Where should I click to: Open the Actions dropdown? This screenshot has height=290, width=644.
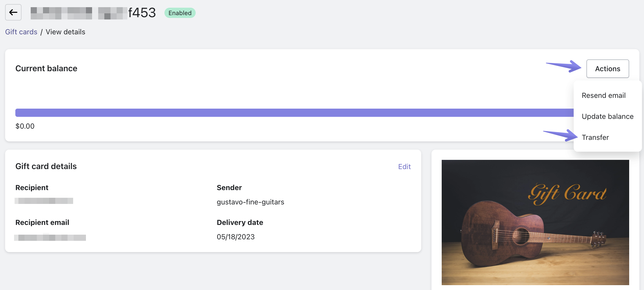click(607, 69)
